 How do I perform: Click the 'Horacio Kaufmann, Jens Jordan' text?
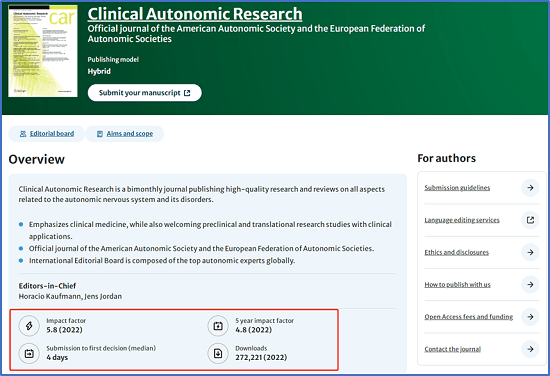click(70, 296)
